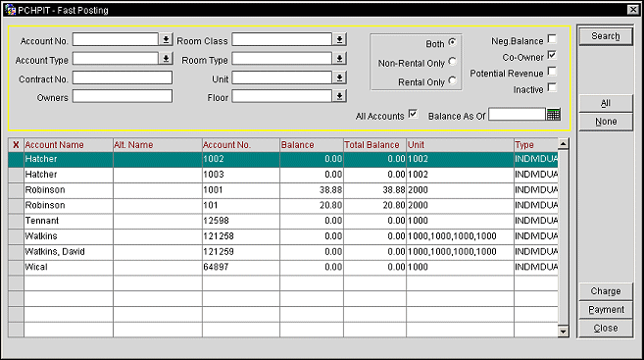Click the Balance column header
The width and height of the screenshot is (644, 360).
(x=312, y=144)
